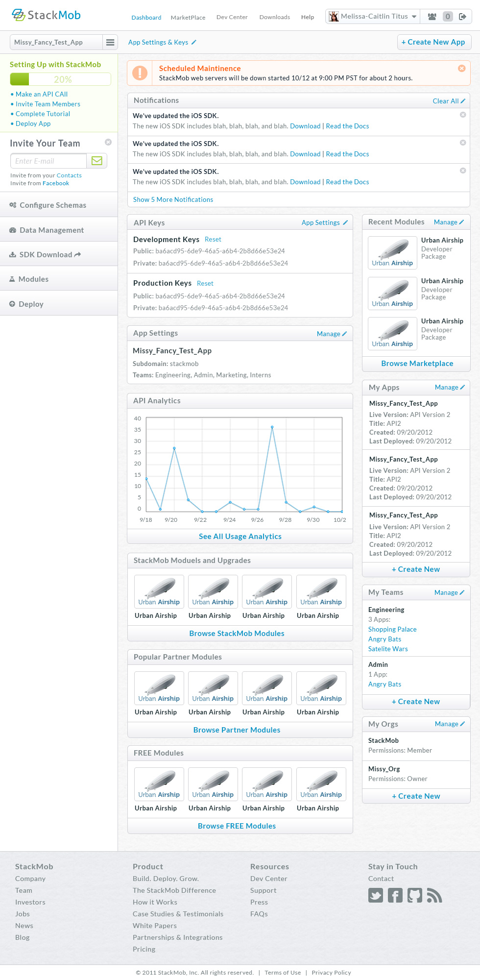Click the send invite envelope button
This screenshot has height=980, width=480.
click(x=97, y=161)
